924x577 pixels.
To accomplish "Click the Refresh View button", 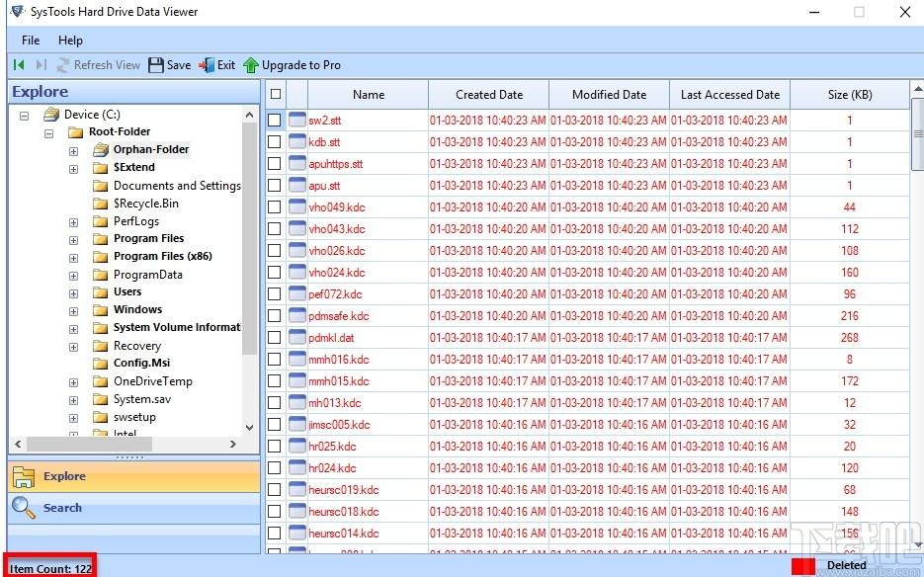I will [x=99, y=65].
